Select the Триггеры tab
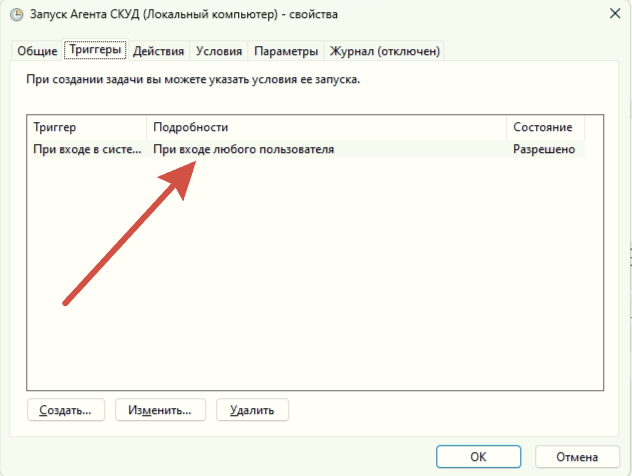Viewport: 632px width, 476px height. pos(95,50)
